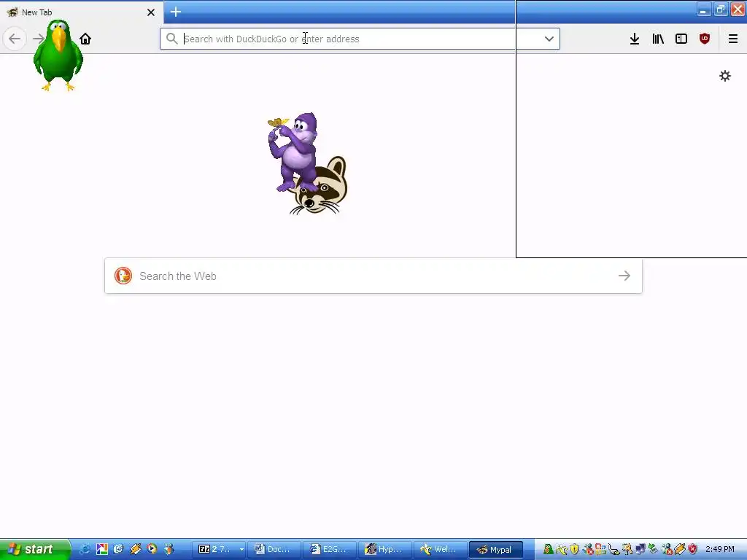
Task: Go to the Home page icon
Action: [x=85, y=39]
